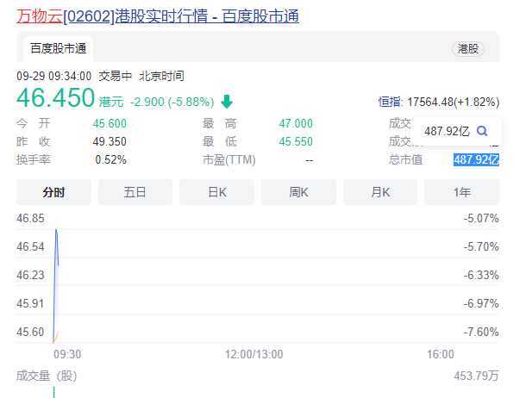This screenshot has height=398, width=532.
Task: Open the 周K weekly chart tab
Action: (298, 192)
